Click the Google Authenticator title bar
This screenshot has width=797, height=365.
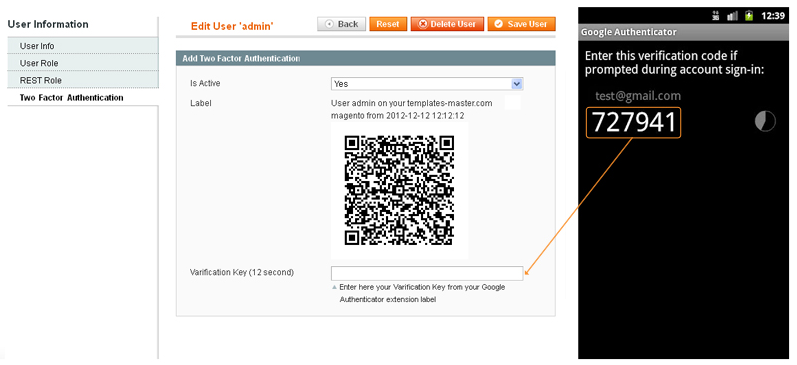pos(684,32)
